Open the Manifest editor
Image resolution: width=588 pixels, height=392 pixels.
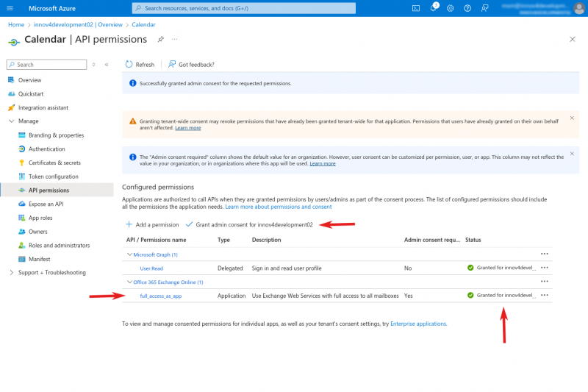[x=40, y=259]
